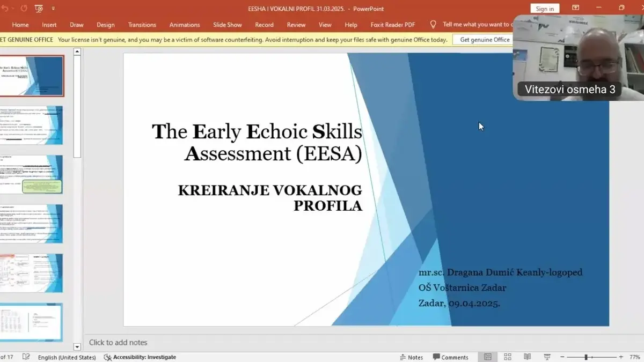
Task: Toggle the Notes pane from status bar
Action: 411,357
